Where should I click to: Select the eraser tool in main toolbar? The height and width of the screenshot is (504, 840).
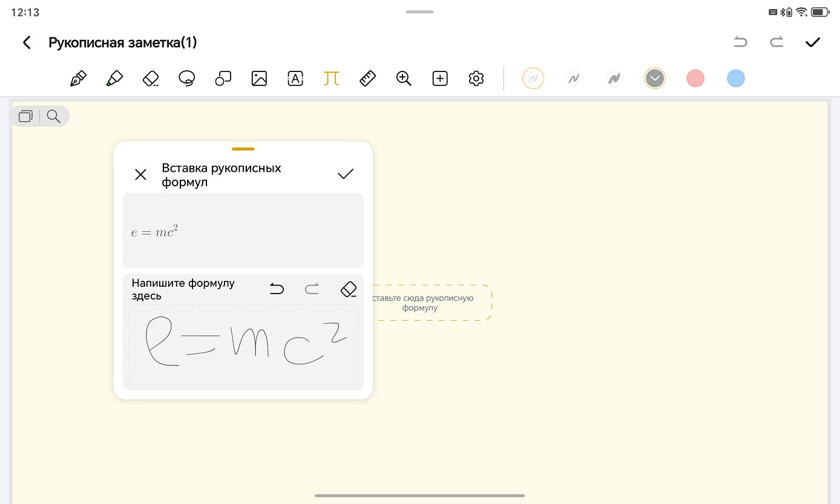click(x=151, y=79)
